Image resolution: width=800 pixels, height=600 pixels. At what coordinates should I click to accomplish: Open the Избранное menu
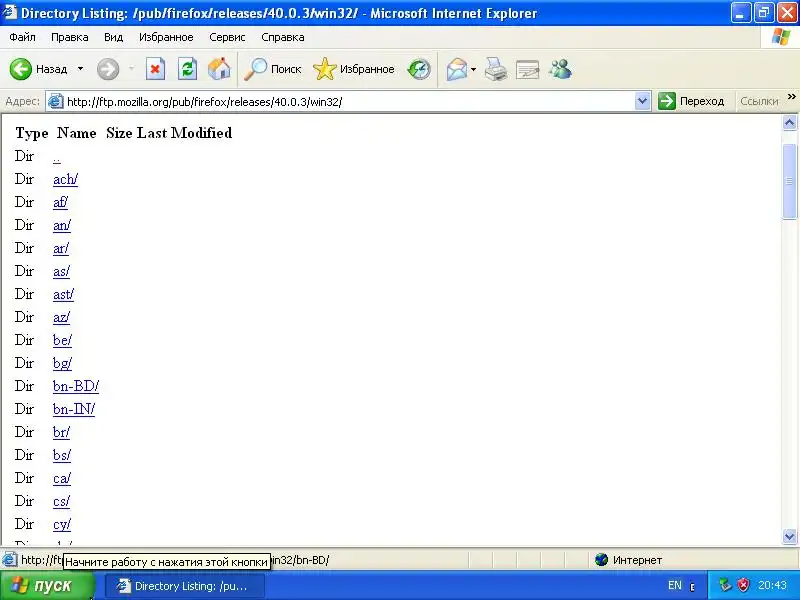tap(166, 37)
